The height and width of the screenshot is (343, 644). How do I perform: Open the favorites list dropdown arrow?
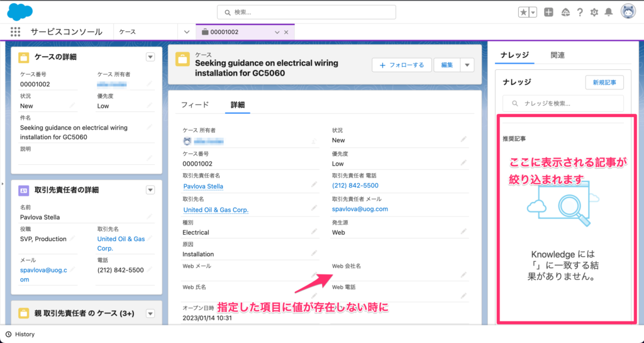click(x=533, y=13)
